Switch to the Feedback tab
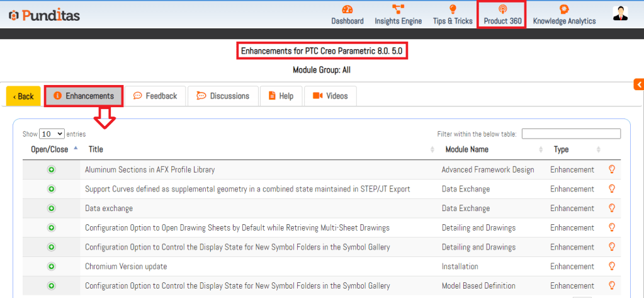This screenshot has height=298, width=644. [155, 96]
